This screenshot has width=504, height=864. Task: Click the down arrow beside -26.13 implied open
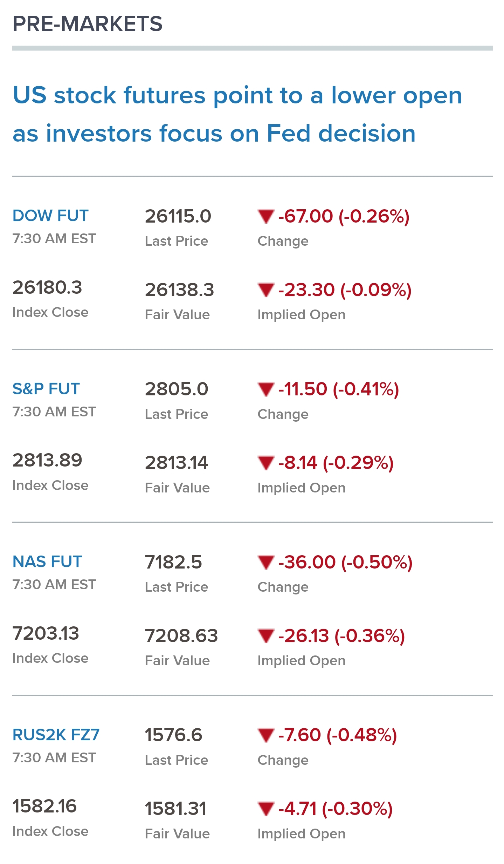click(266, 636)
